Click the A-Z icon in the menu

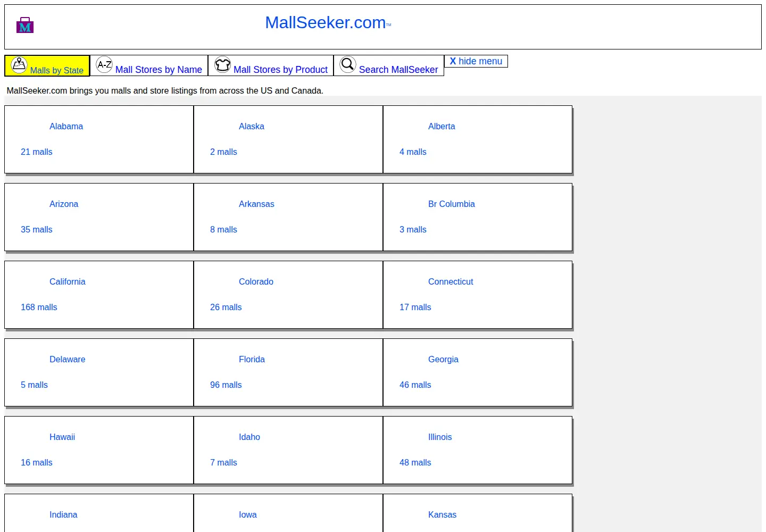pos(104,64)
